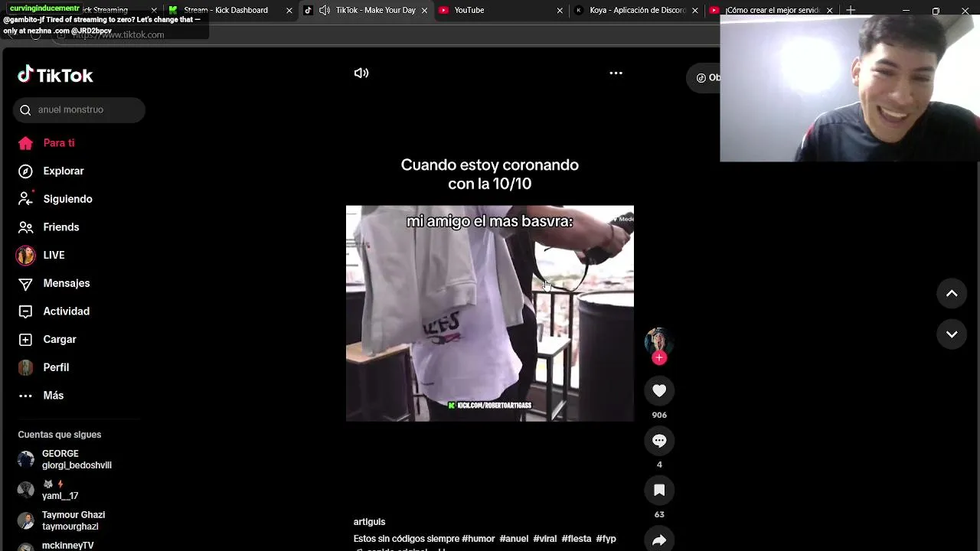Click the Cuentas que sigues heading

60,435
